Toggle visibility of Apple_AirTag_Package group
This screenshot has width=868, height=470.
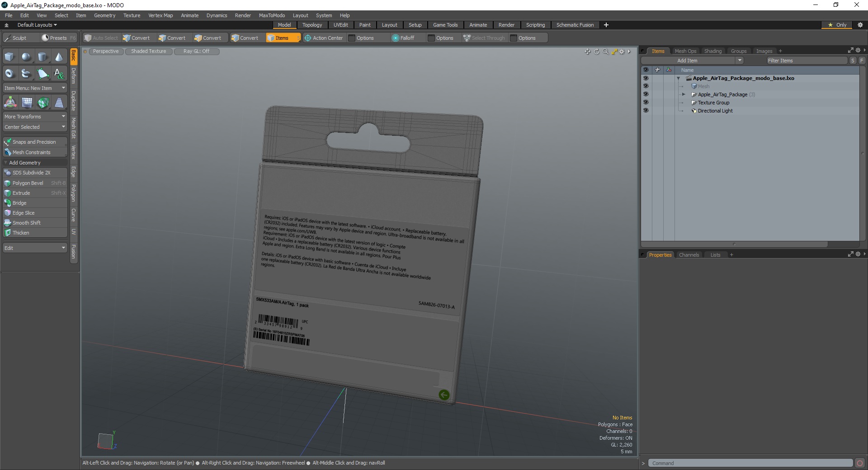pyautogui.click(x=646, y=94)
